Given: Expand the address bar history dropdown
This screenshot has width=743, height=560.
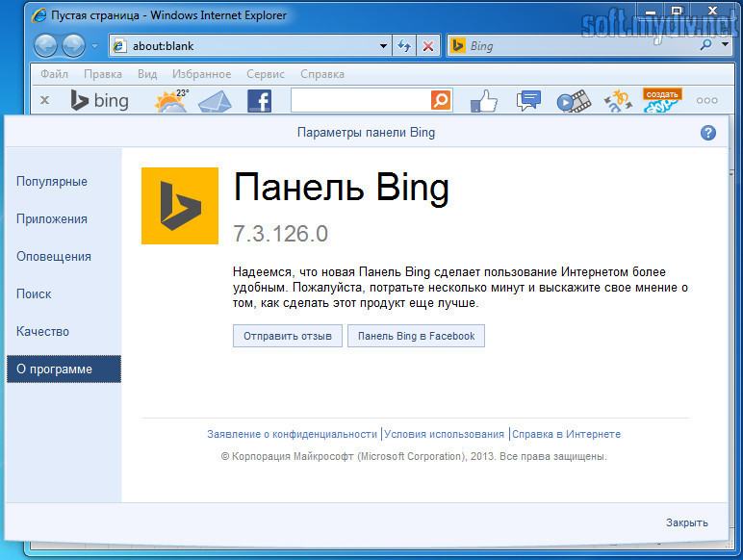Looking at the screenshot, I should click(x=383, y=46).
